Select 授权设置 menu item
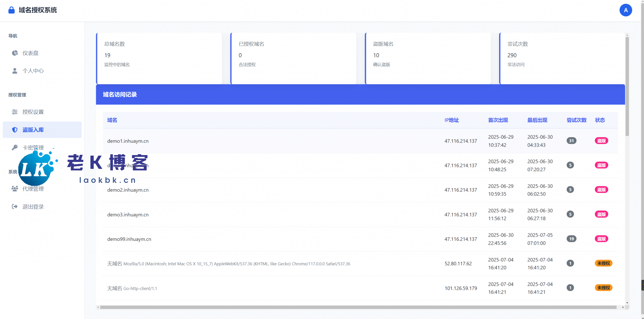This screenshot has width=644, height=319. coord(33,112)
